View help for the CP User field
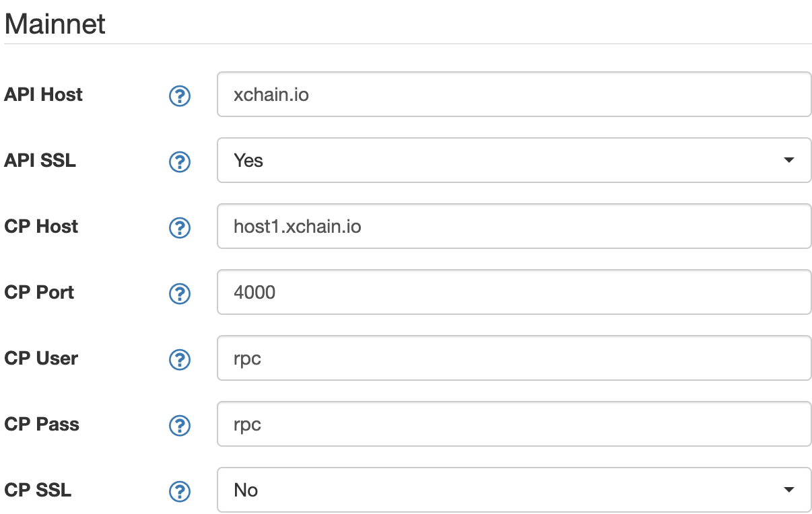The width and height of the screenshot is (812, 514). tap(179, 360)
